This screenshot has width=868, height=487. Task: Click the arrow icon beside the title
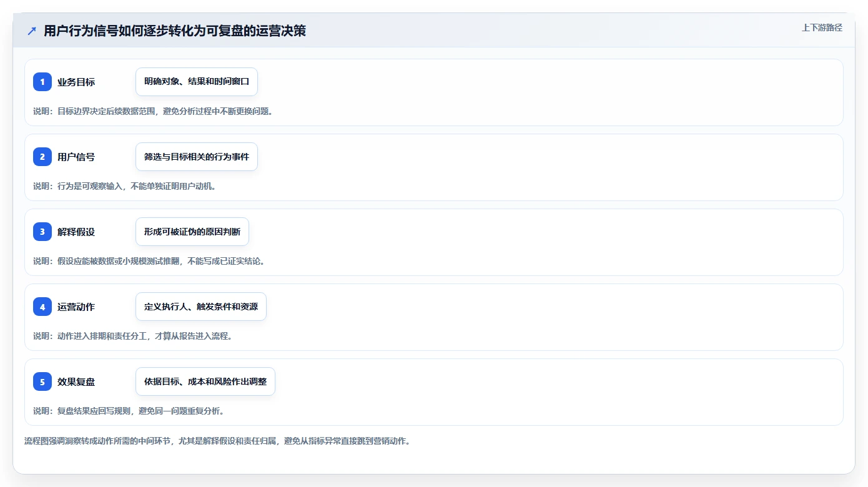pyautogui.click(x=32, y=31)
